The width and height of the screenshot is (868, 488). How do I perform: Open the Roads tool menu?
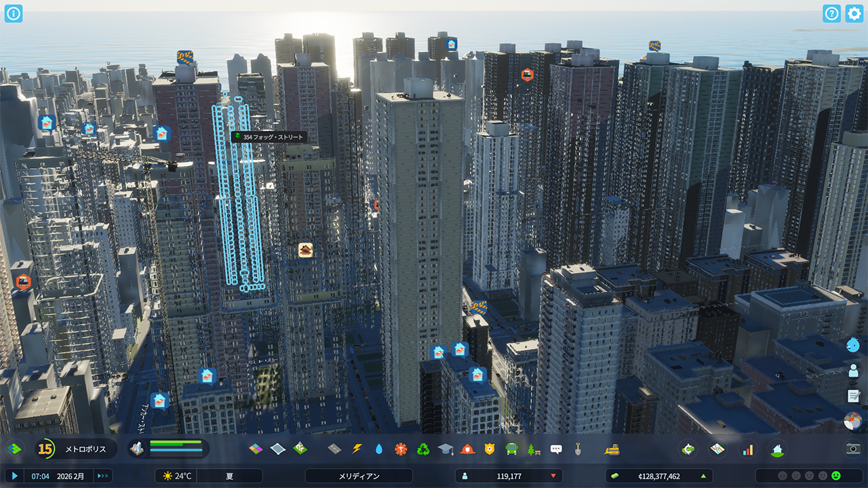click(x=334, y=449)
